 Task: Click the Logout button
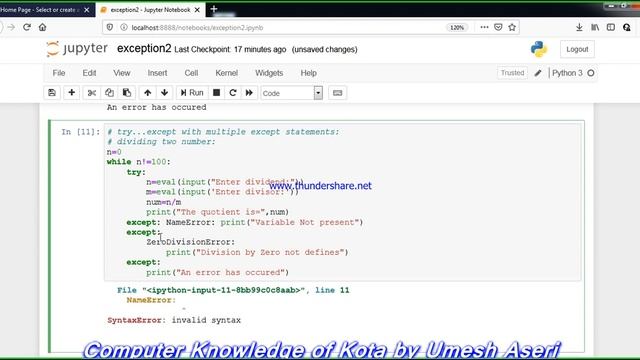[x=577, y=49]
